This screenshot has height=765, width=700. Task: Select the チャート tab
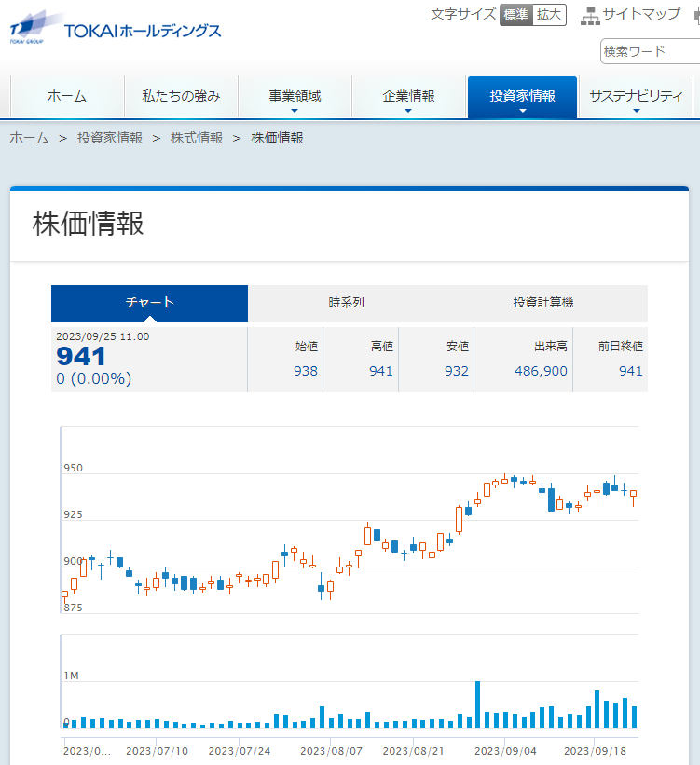pos(149,303)
